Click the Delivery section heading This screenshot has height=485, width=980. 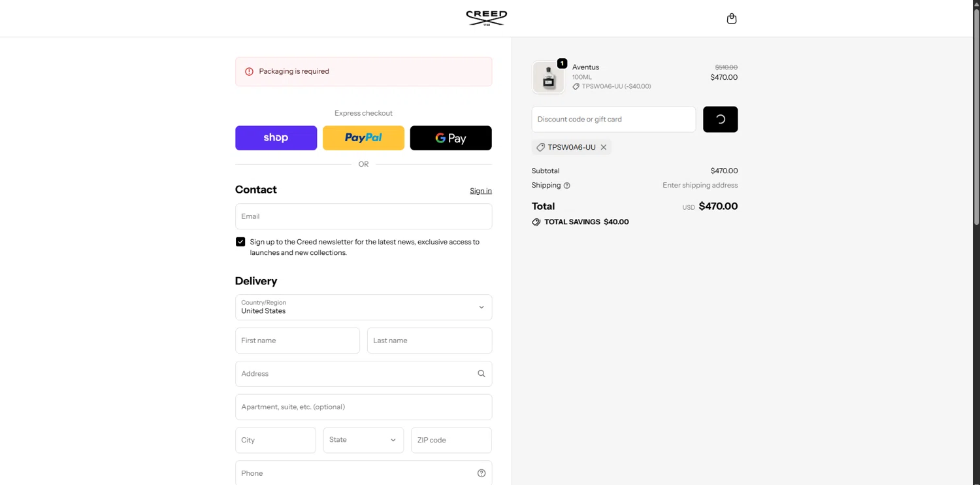click(x=256, y=281)
